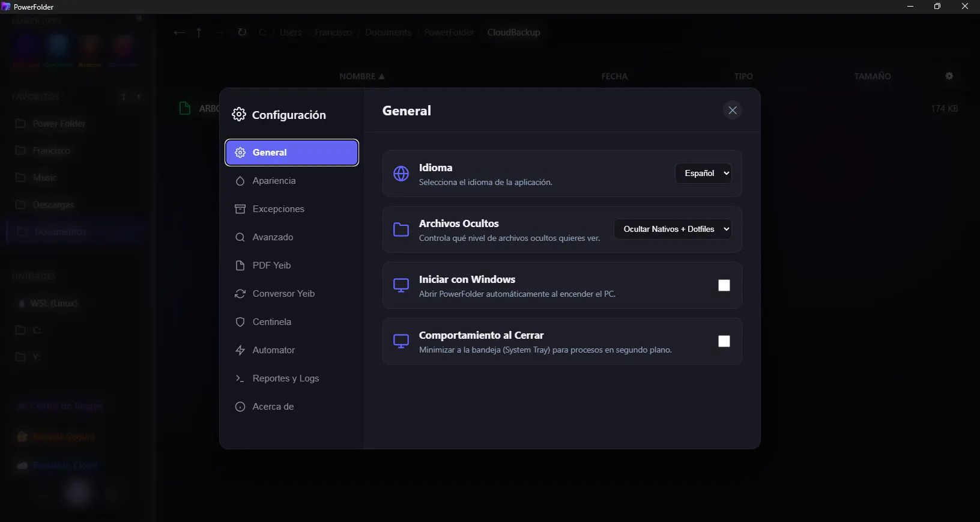This screenshot has height=522, width=980.
Task: Click the Comportamiento al Cerrar monitor icon
Action: [401, 341]
